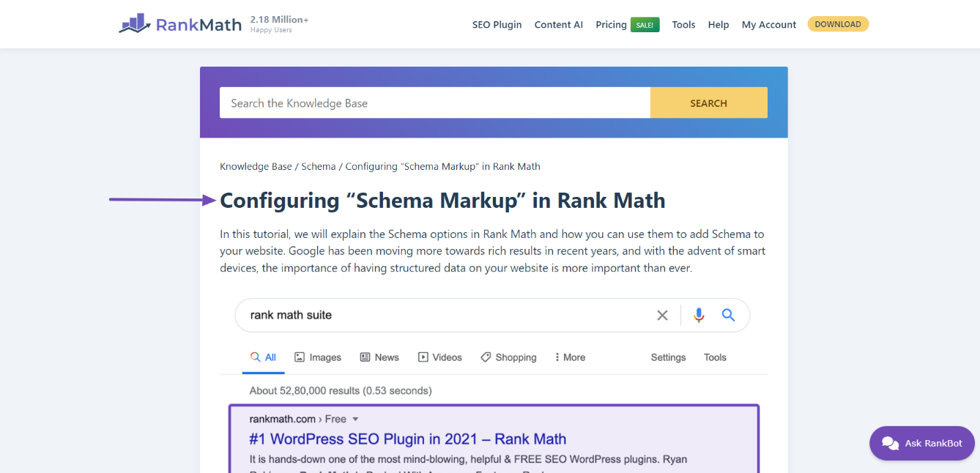
Task: Expand the dropdown arrow beside rankmath.com › Free
Action: point(355,420)
